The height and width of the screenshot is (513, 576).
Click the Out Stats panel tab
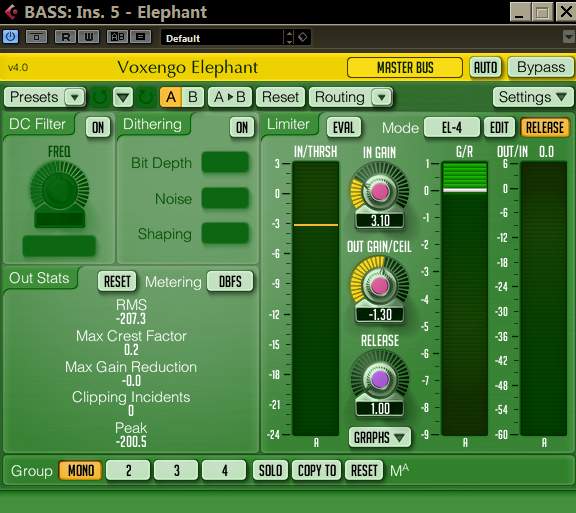(39, 278)
